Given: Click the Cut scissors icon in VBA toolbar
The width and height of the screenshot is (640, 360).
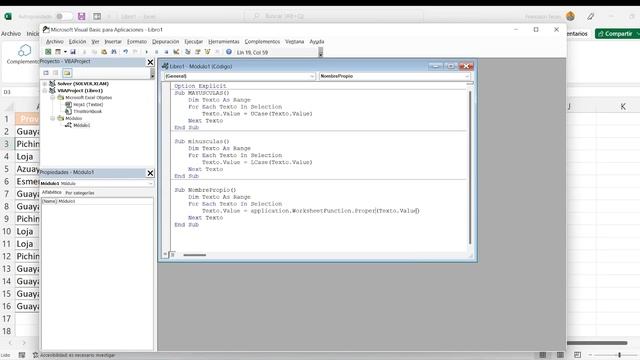Looking at the screenshot, I should pyautogui.click(x=84, y=52).
